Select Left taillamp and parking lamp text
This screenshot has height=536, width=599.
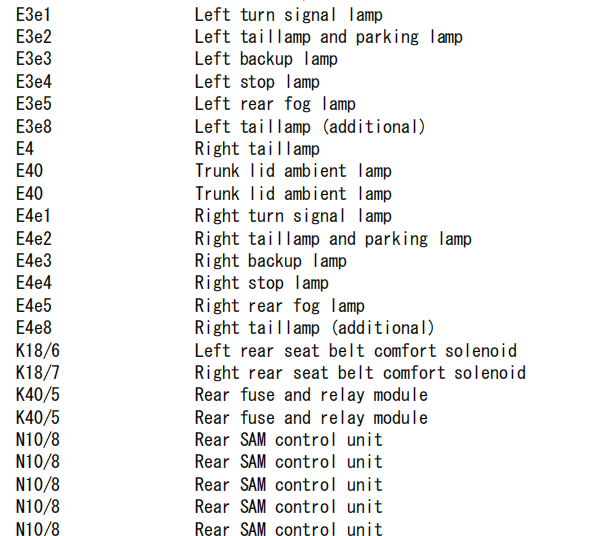click(329, 37)
